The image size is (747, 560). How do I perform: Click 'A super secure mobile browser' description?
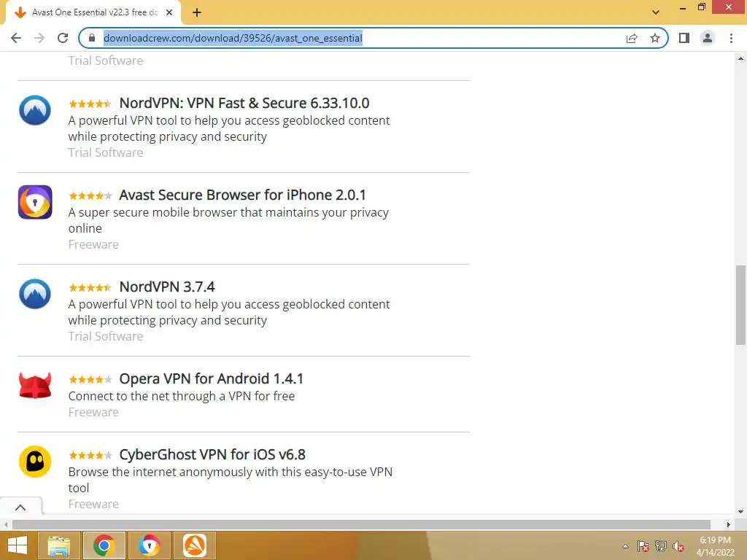228,220
